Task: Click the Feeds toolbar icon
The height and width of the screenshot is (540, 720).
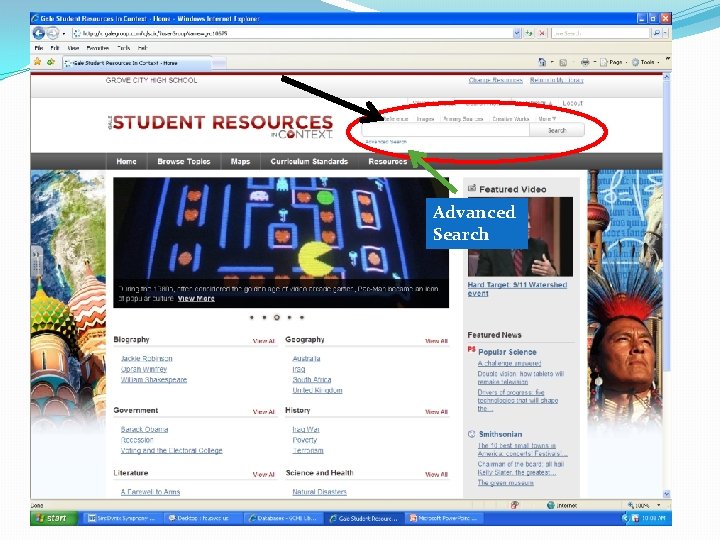Action: point(563,62)
